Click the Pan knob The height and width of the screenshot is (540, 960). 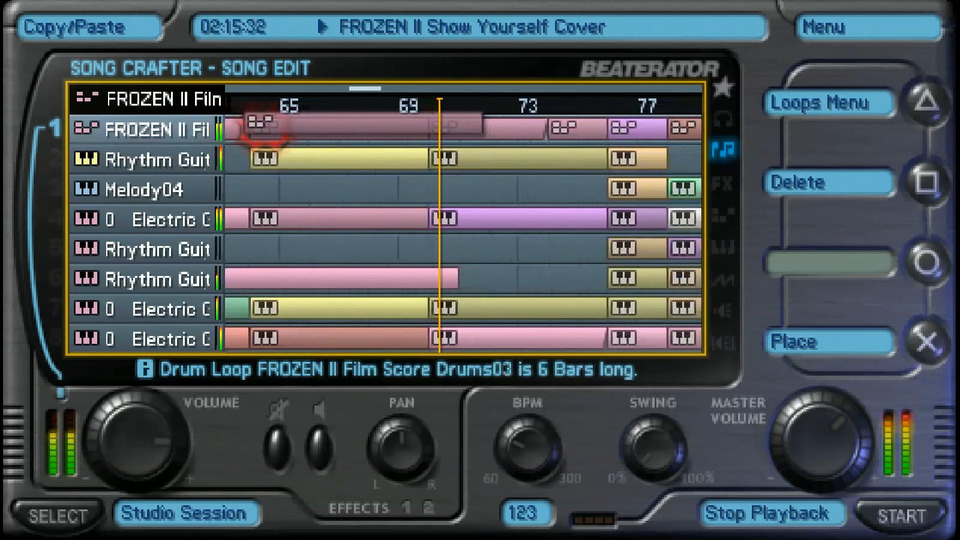(401, 448)
